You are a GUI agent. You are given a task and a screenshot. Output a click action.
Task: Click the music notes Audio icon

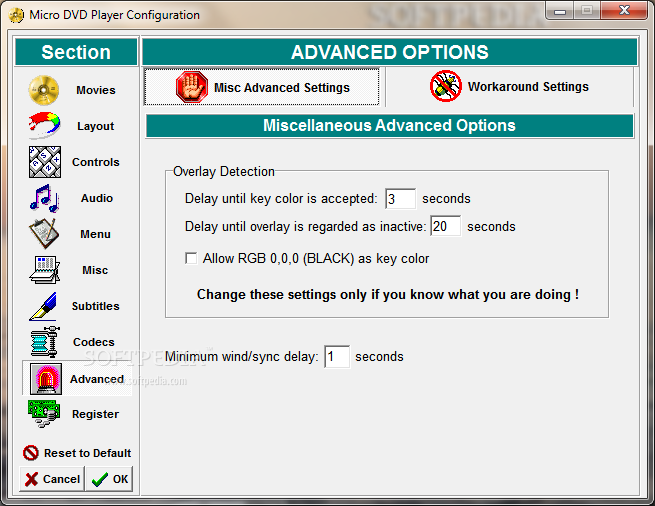coord(45,198)
